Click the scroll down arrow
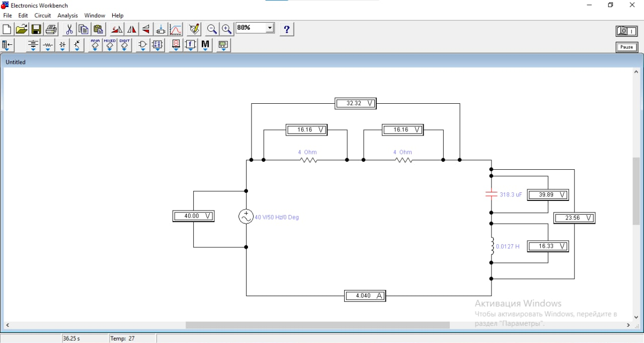This screenshot has height=343, width=644. click(636, 317)
